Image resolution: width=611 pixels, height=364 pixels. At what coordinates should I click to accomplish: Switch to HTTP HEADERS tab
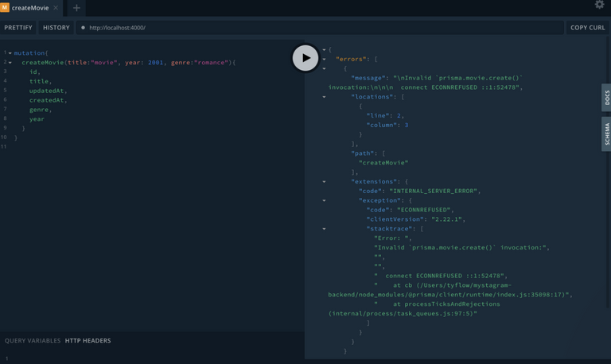[x=88, y=341]
